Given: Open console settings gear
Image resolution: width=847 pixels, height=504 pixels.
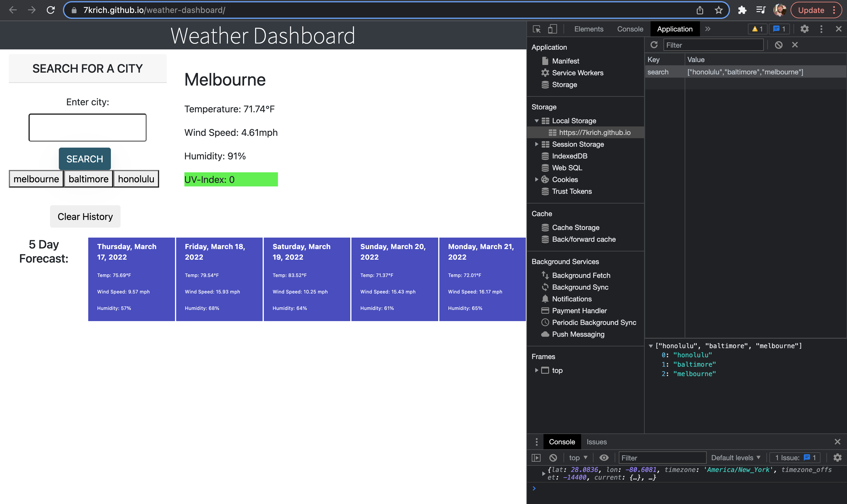Looking at the screenshot, I should click(837, 458).
